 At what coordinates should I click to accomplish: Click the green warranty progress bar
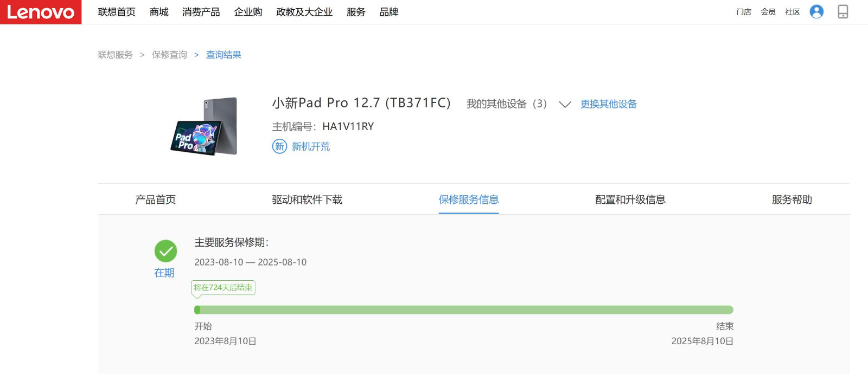point(464,310)
